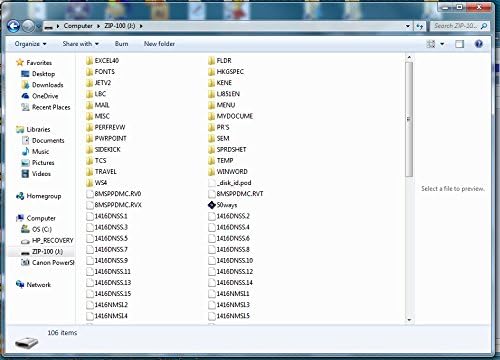
Task: Open the Share with menu
Action: click(x=81, y=44)
